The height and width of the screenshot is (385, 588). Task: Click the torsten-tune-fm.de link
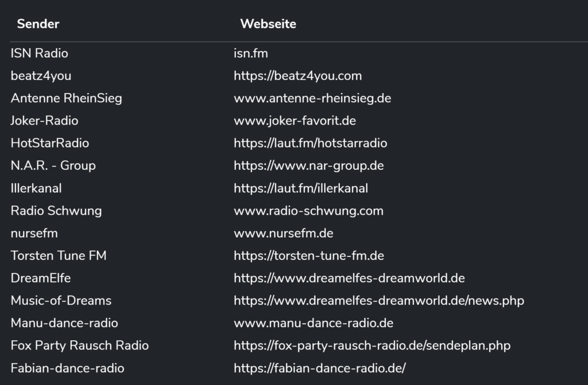(308, 256)
